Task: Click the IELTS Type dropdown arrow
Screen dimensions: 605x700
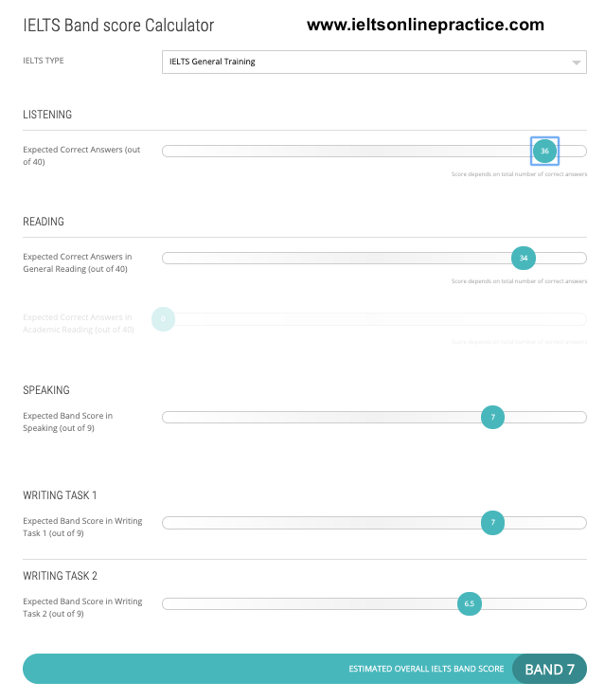Action: point(577,63)
